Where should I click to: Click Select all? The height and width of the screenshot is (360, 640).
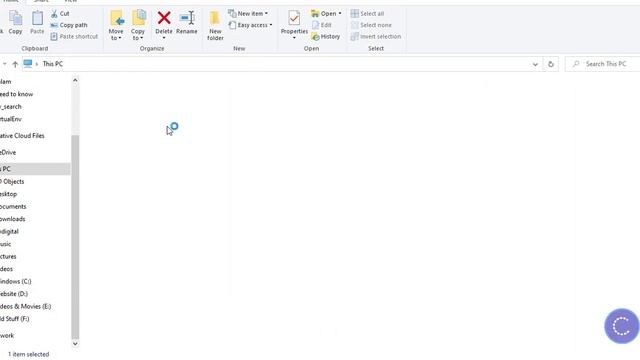pyautogui.click(x=367, y=13)
